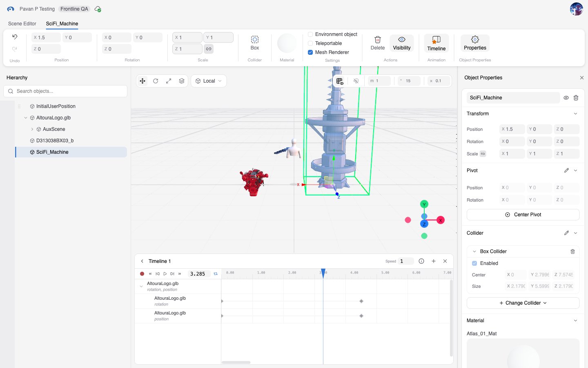The image size is (588, 368).
Task: Click the Center Pivot button
Action: point(523,215)
